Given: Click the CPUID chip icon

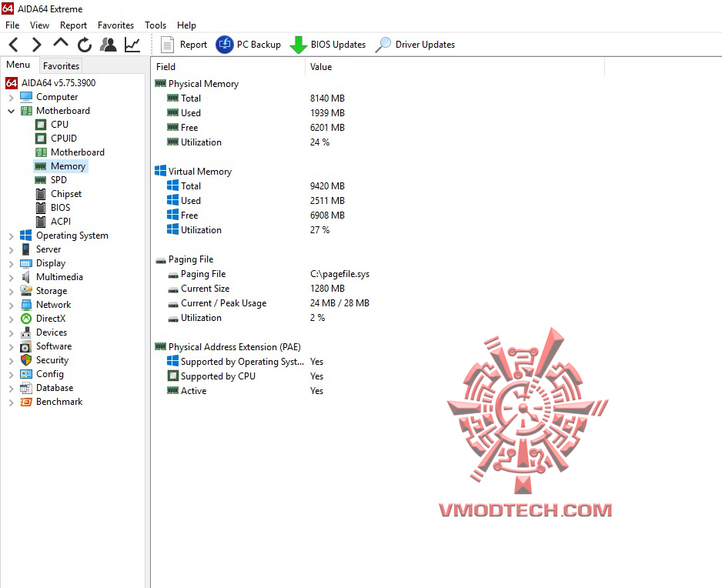Looking at the screenshot, I should click(x=41, y=139).
